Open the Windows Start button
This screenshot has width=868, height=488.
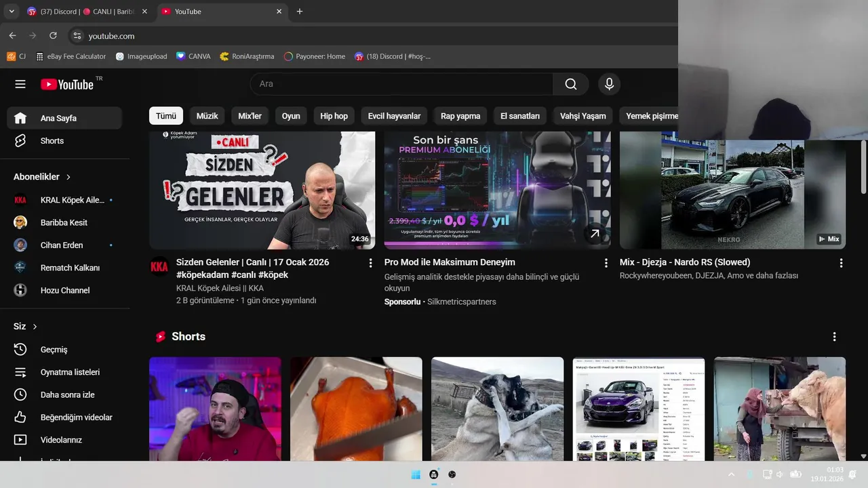pos(416,474)
